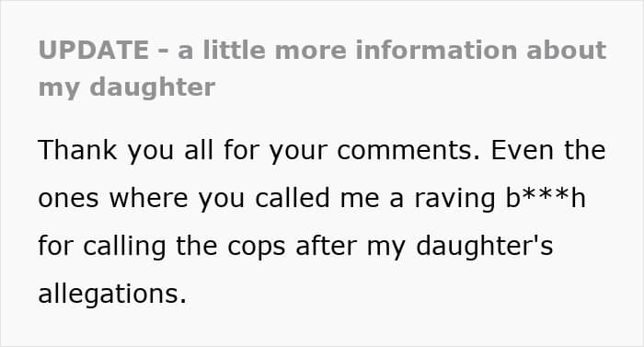
Task: Click the word 'about' in the heading
Action: (x=566, y=50)
